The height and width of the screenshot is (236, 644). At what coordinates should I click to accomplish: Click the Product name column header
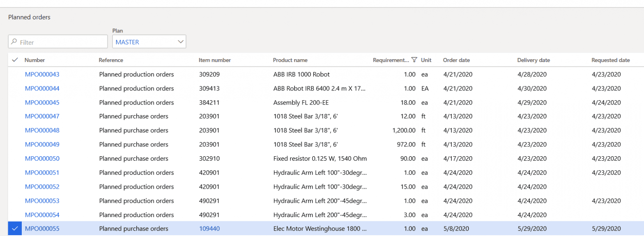coord(290,60)
